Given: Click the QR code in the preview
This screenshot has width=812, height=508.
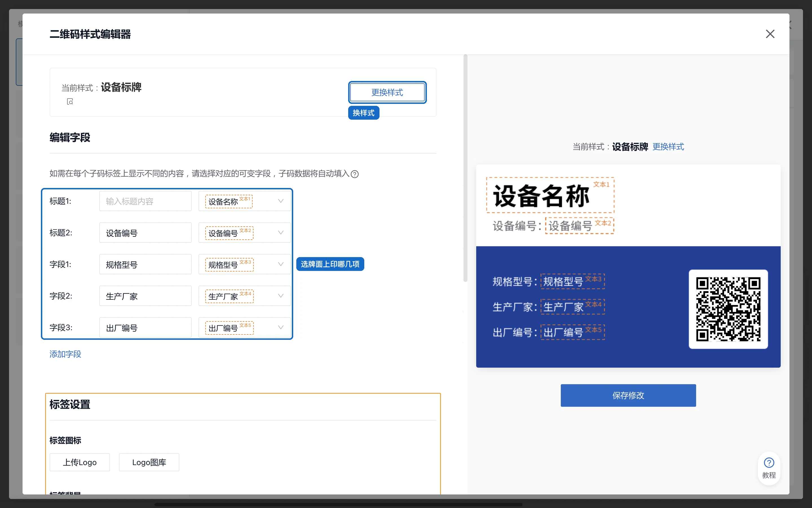Looking at the screenshot, I should tap(728, 309).
